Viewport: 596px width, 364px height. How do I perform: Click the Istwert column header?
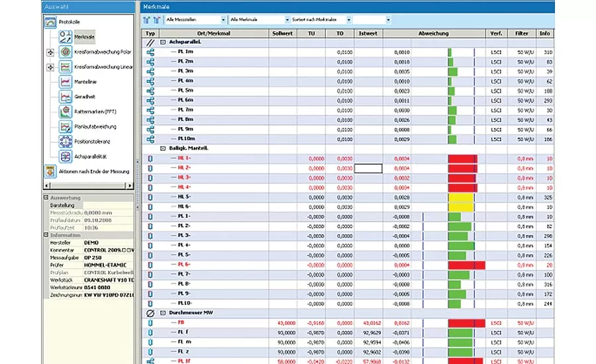tap(368, 34)
